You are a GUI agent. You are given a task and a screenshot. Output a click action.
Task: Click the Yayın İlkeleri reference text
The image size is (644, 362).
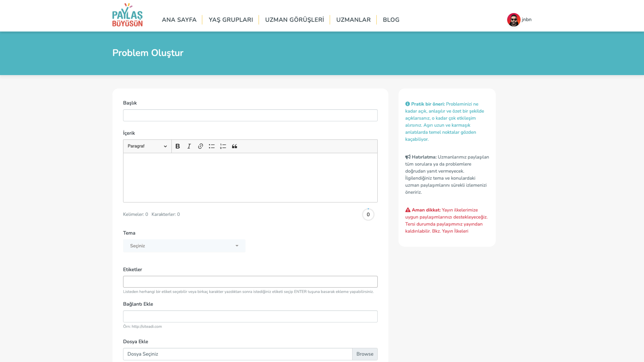(x=455, y=231)
